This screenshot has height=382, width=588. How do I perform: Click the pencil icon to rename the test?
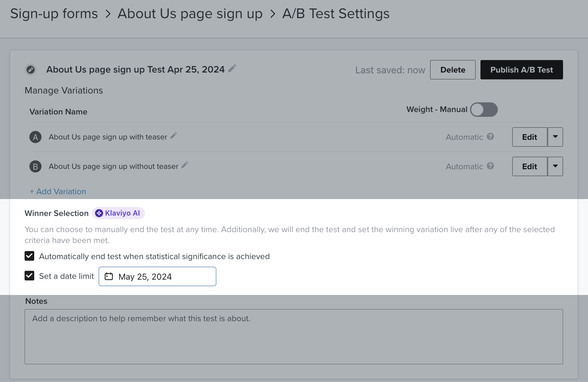click(232, 69)
